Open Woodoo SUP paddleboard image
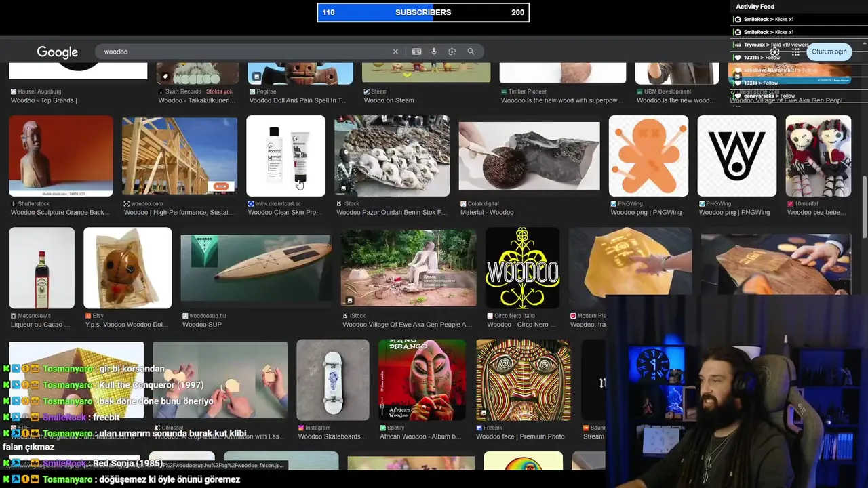Screen dimensions: 868x488 coord(256,268)
